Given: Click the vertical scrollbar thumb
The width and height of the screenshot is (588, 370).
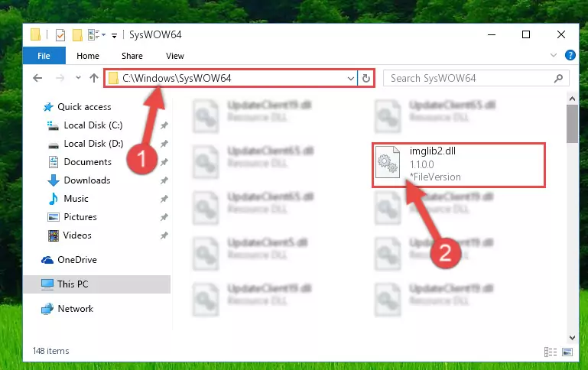Looking at the screenshot, I should tap(572, 124).
